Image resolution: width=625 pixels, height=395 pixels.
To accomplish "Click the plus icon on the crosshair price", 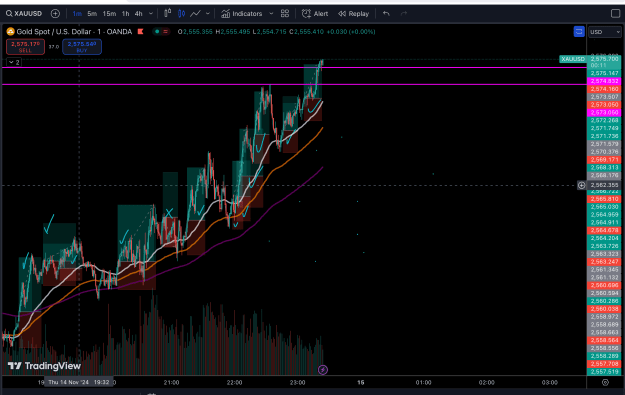I will (x=582, y=185).
